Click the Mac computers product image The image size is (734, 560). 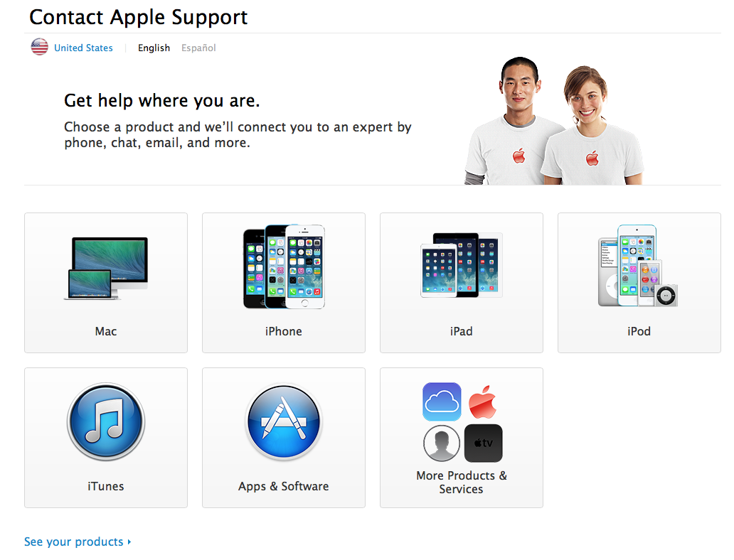tap(106, 268)
